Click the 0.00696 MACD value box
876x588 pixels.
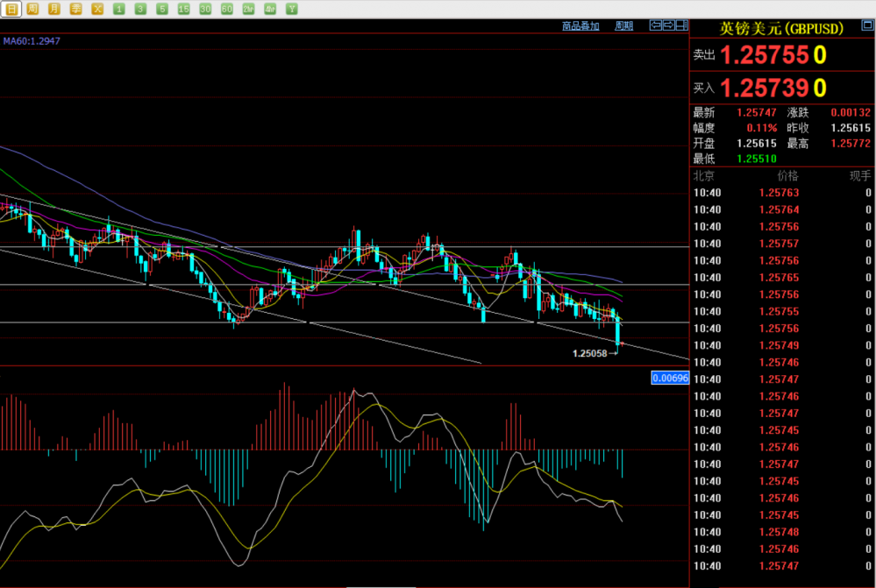pos(670,378)
